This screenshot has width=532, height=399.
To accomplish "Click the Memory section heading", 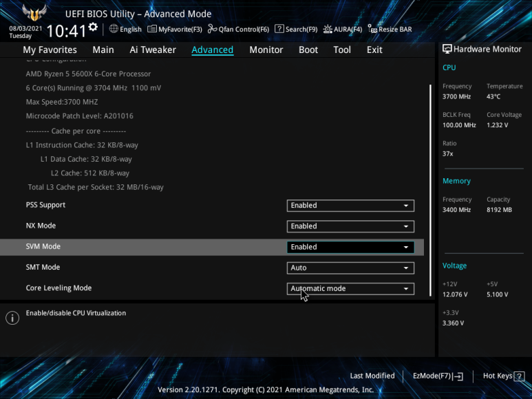I will click(x=456, y=181).
